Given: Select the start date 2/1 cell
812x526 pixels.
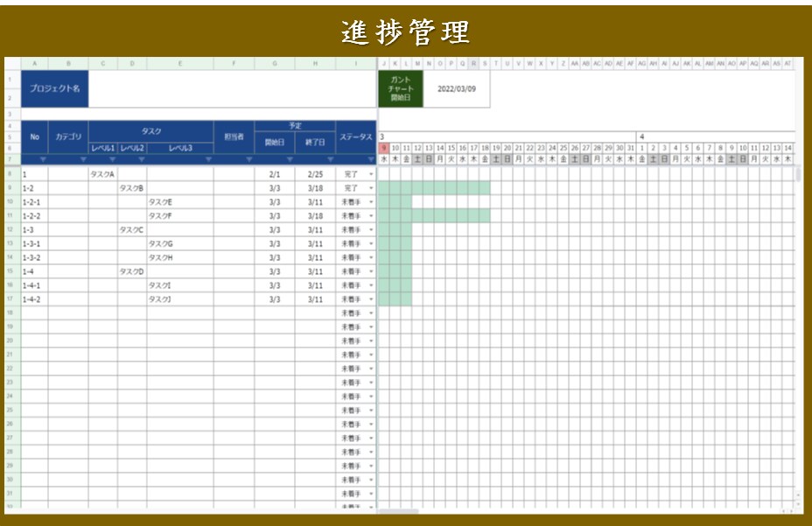Looking at the screenshot, I should point(275,175).
